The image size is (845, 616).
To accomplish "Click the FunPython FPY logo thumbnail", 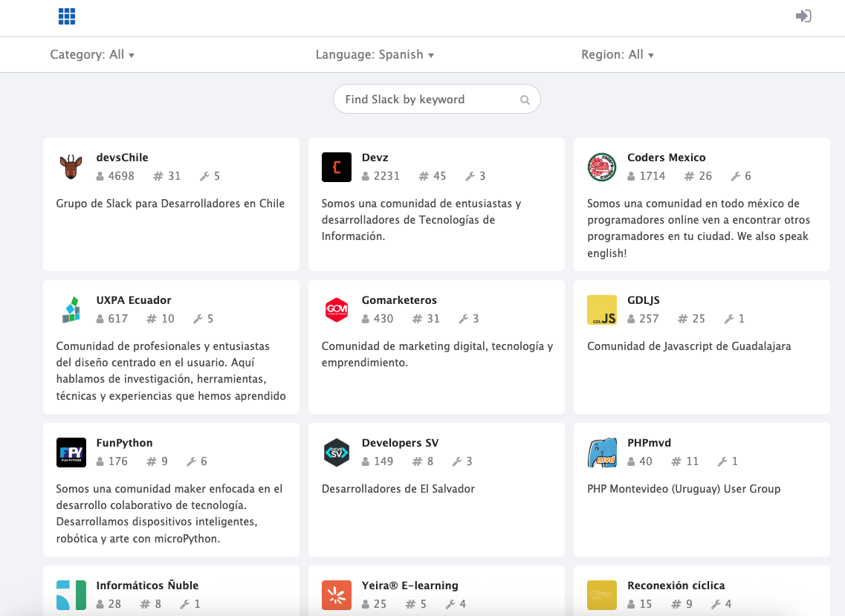I will pos(71,453).
